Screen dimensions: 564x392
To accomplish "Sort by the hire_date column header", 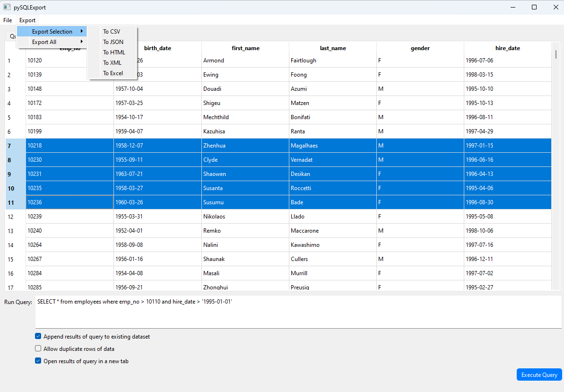I will (508, 48).
